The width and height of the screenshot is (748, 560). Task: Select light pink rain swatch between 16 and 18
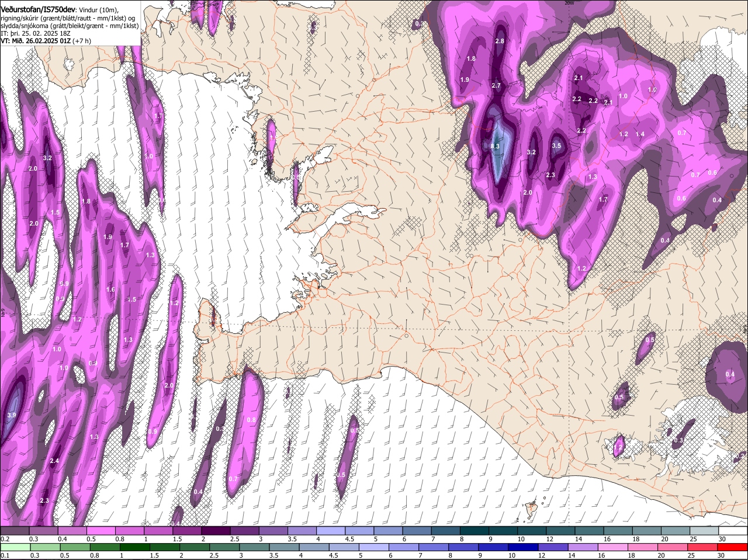[613, 547]
